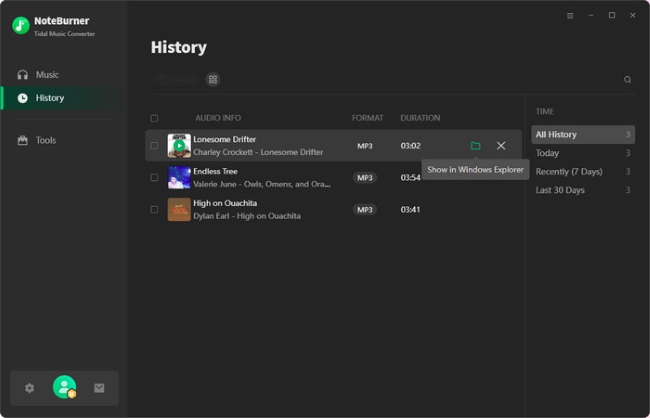Image resolution: width=650 pixels, height=418 pixels.
Task: Maximize the NoteBurner window
Action: point(612,15)
